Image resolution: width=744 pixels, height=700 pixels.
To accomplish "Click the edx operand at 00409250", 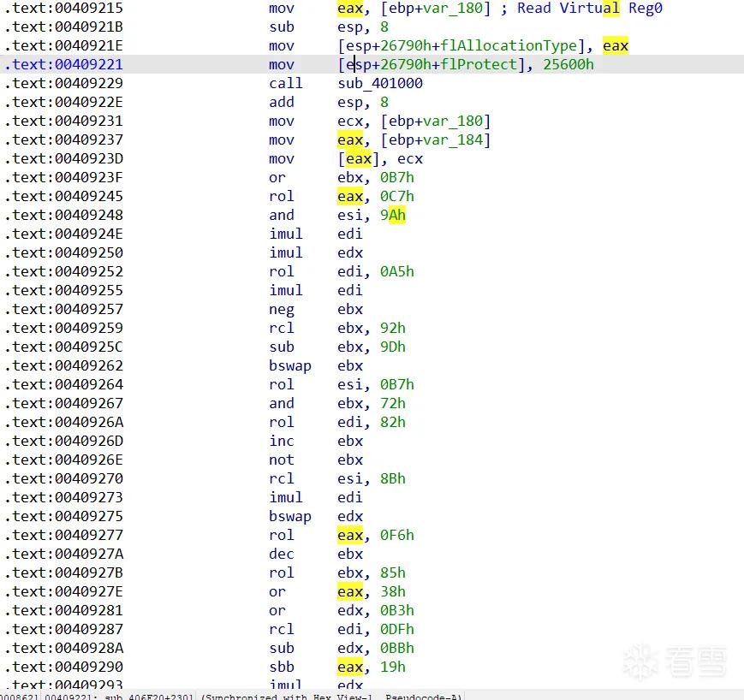I will point(350,252).
